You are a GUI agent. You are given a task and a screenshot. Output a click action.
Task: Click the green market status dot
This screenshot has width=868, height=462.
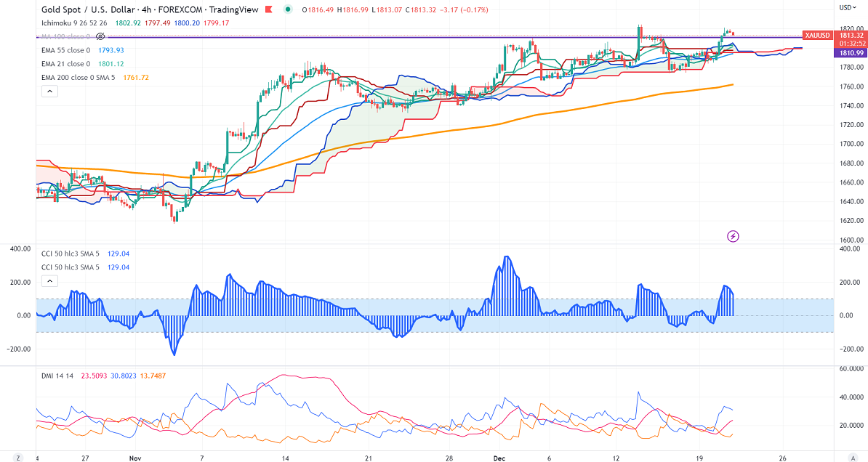click(x=287, y=9)
